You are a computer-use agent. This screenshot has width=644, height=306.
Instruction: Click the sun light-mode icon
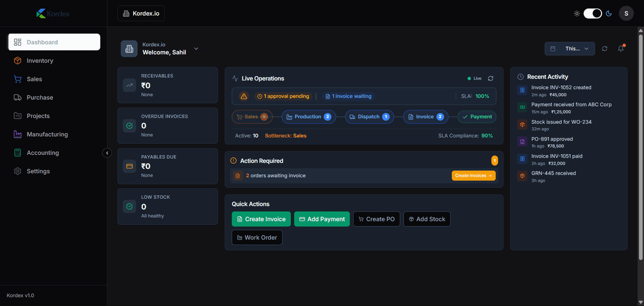(x=577, y=13)
